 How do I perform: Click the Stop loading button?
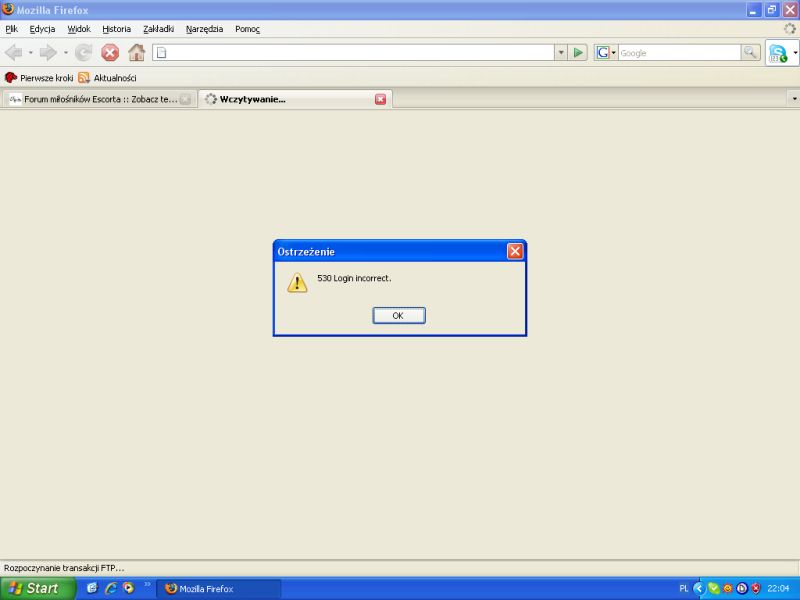coord(110,53)
